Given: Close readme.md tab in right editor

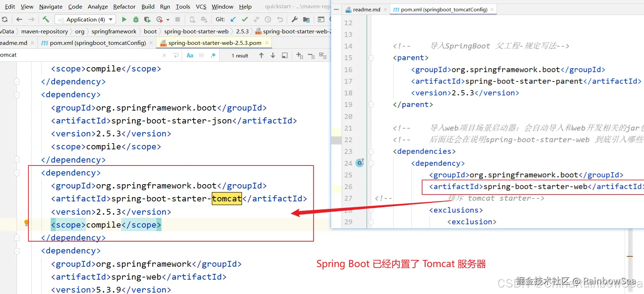Looking at the screenshot, I should coord(385,10).
